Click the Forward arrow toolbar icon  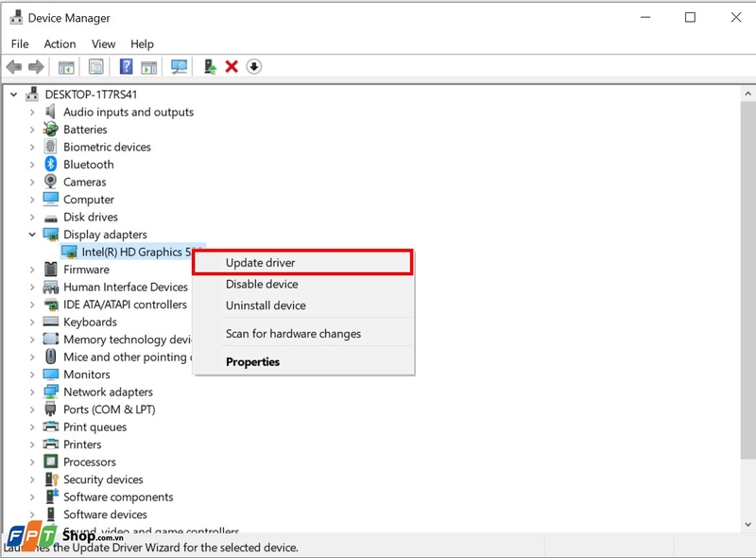pos(36,66)
